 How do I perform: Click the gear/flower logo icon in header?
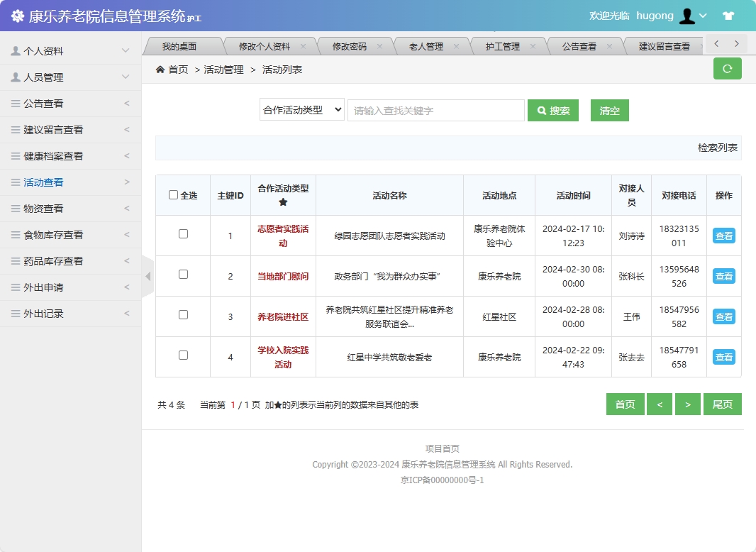pyautogui.click(x=18, y=15)
